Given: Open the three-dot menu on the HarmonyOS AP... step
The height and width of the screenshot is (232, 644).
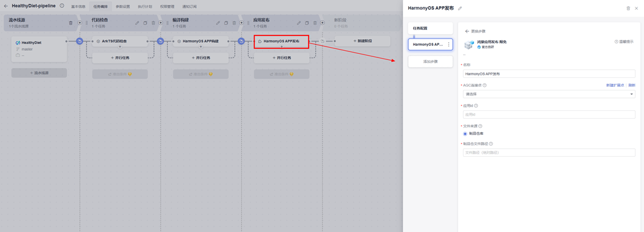Looking at the screenshot, I should 448,44.
